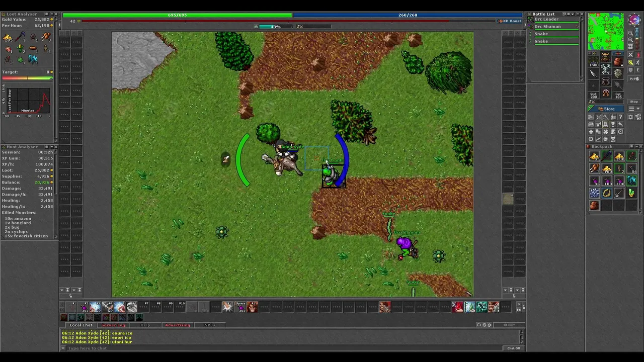
Task: Click the world minimap
Action: pos(606,31)
